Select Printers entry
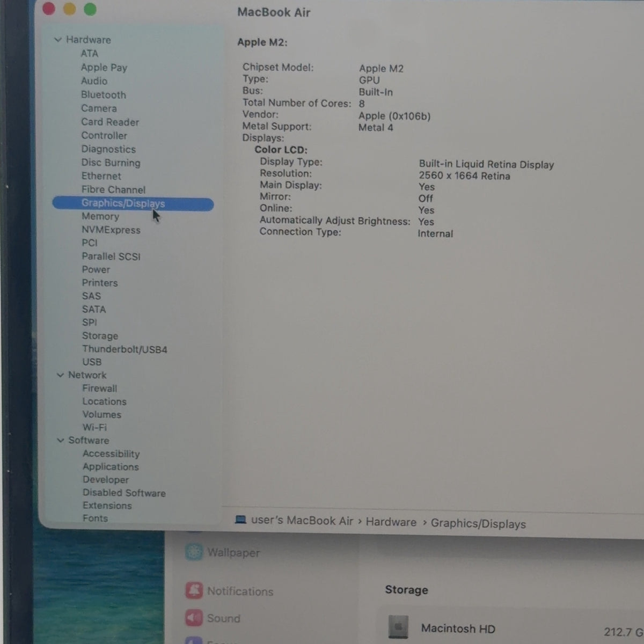Viewport: 644px width, 644px height. (100, 283)
